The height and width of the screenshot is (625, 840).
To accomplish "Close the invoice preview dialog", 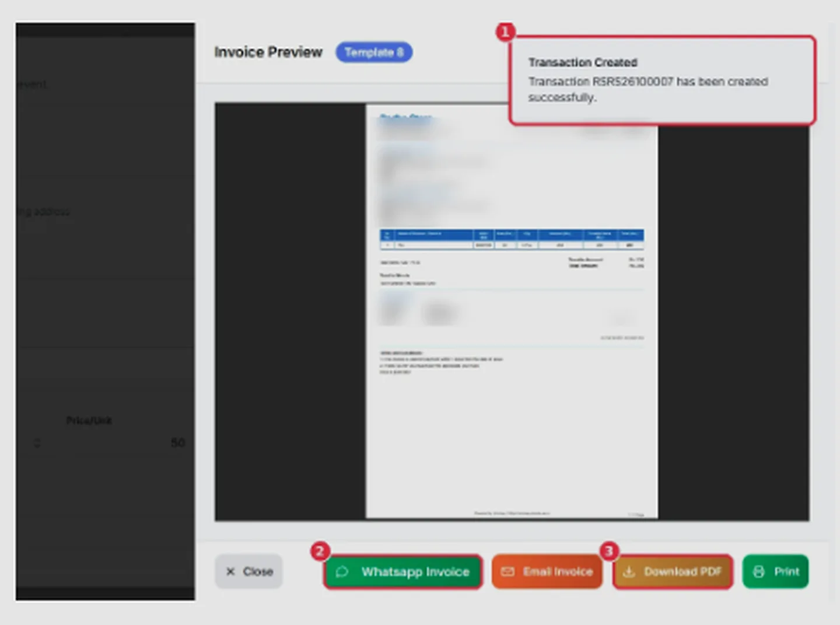I will pos(249,571).
